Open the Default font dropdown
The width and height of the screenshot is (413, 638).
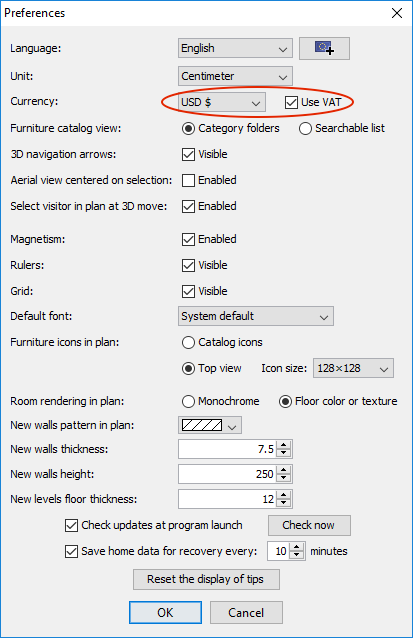[x=256, y=316]
